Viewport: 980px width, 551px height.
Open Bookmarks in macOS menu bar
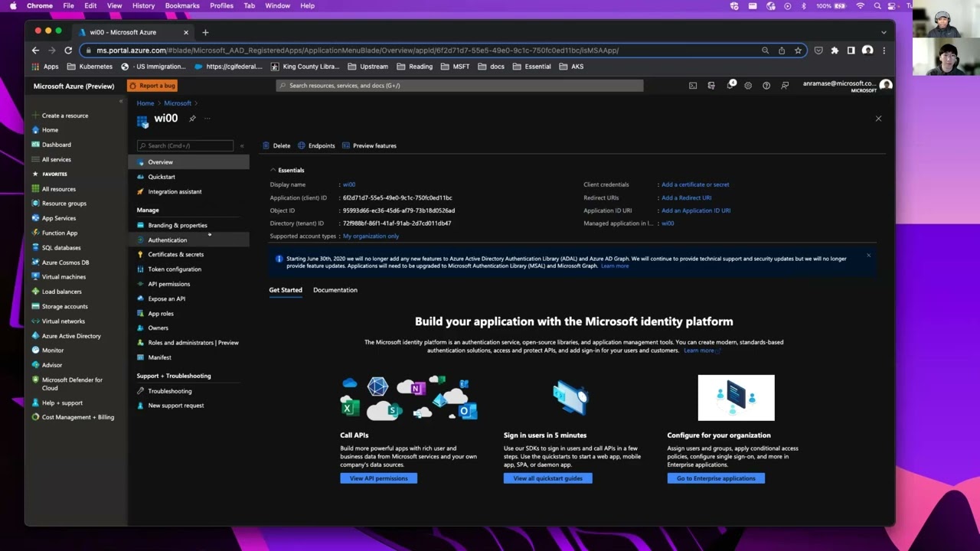click(182, 5)
